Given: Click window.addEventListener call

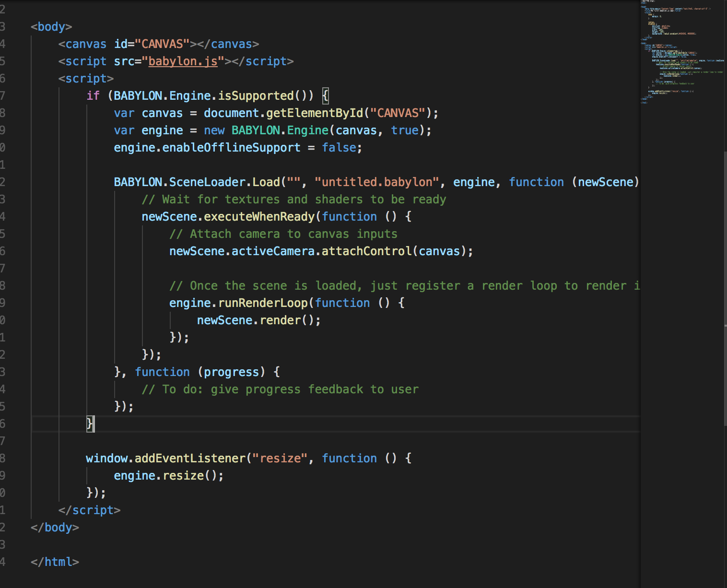Looking at the screenshot, I should [166, 459].
